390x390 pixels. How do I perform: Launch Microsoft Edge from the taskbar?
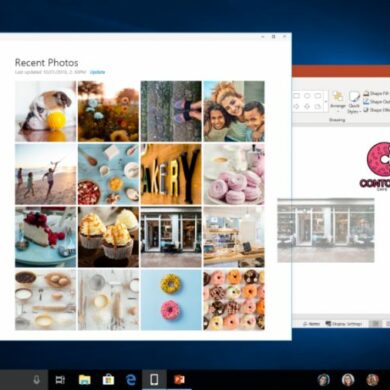pos(131,380)
